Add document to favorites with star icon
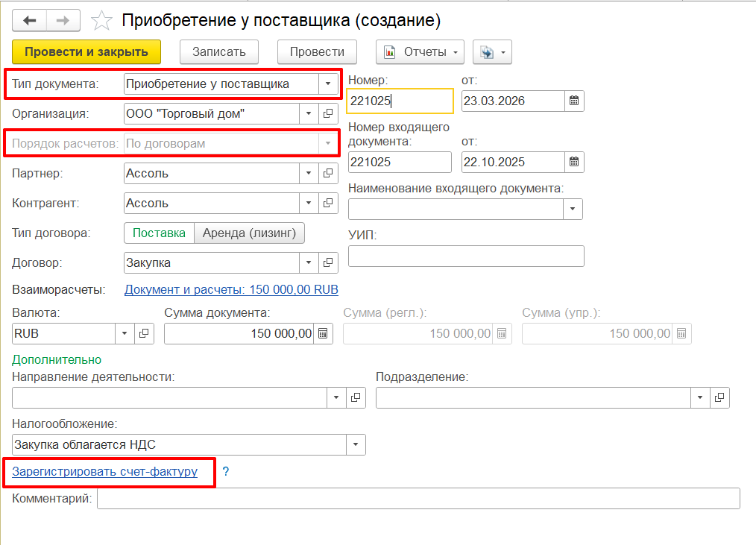756x545 pixels. 101,21
